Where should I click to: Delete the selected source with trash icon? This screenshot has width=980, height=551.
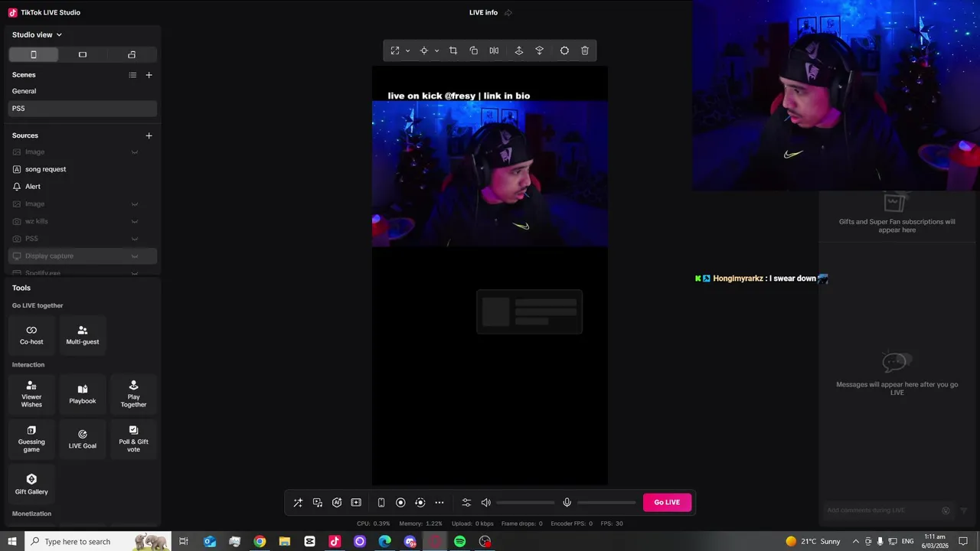coord(585,51)
